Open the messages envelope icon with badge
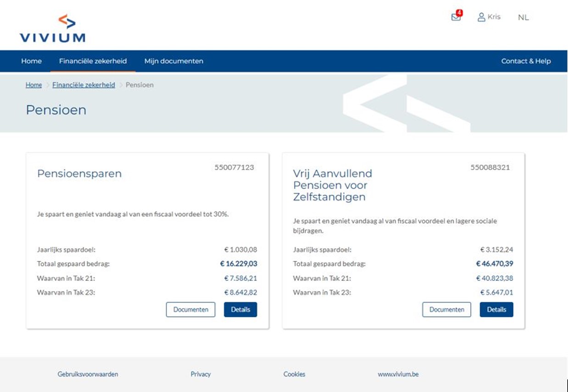This screenshot has width=568, height=392. tap(457, 16)
